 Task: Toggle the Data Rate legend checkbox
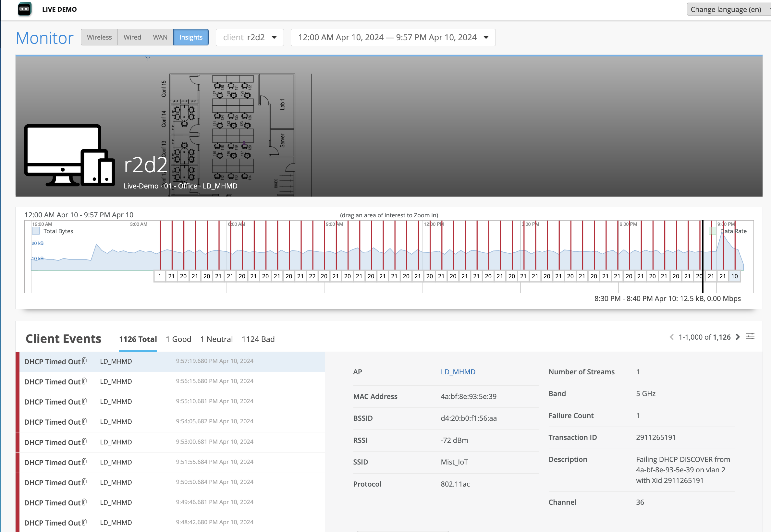[x=712, y=231]
